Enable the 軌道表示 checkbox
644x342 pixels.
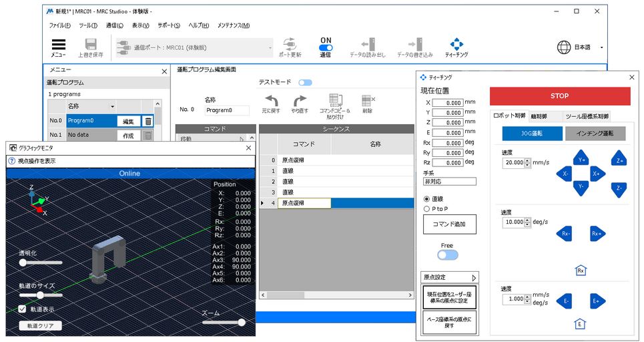pos(23,309)
